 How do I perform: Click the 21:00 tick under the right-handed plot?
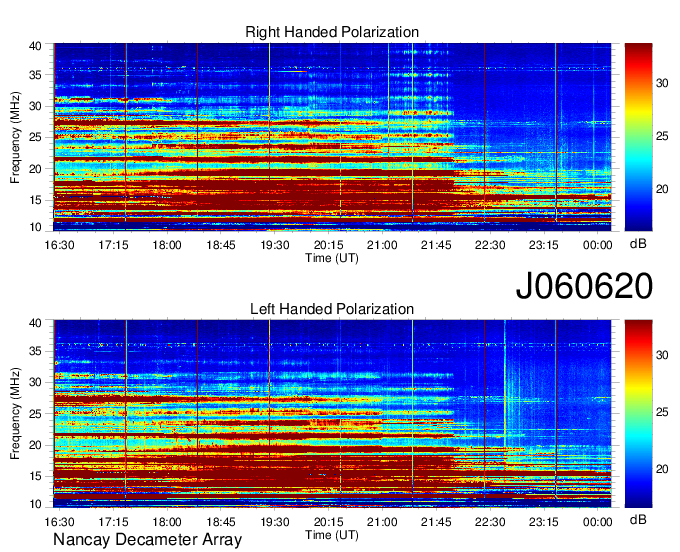[x=382, y=245]
